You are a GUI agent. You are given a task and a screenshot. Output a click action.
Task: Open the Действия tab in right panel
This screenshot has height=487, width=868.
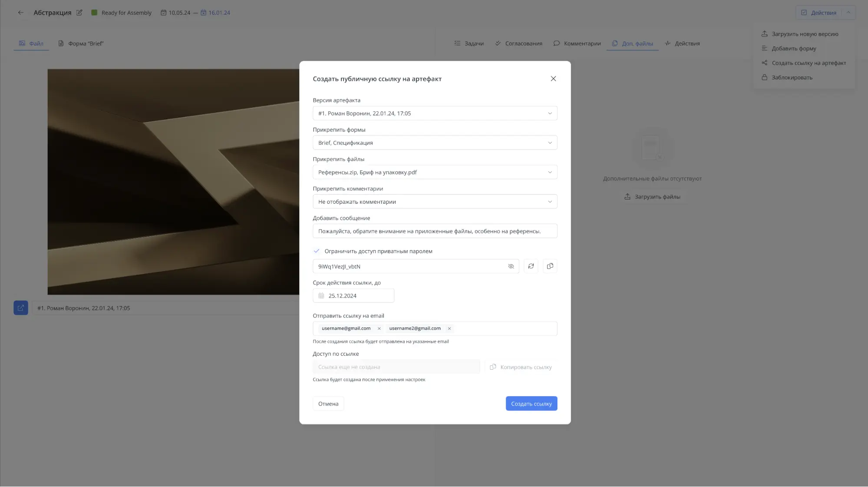[682, 43]
